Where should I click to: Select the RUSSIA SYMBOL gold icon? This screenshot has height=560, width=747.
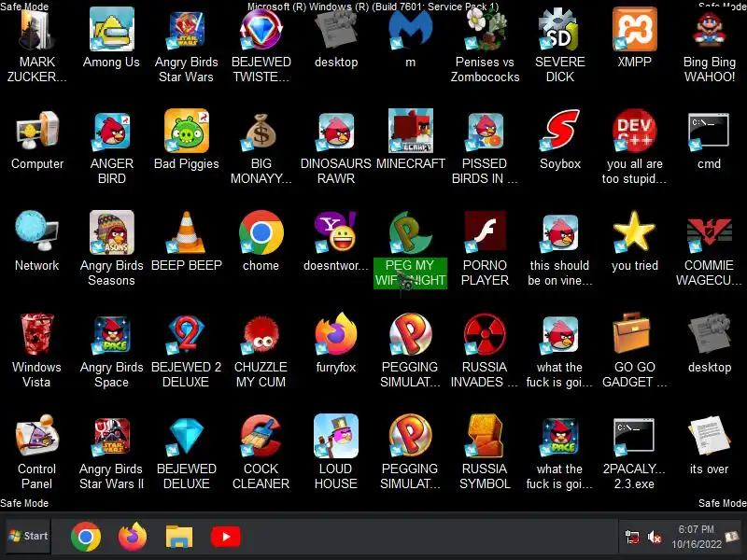485,436
